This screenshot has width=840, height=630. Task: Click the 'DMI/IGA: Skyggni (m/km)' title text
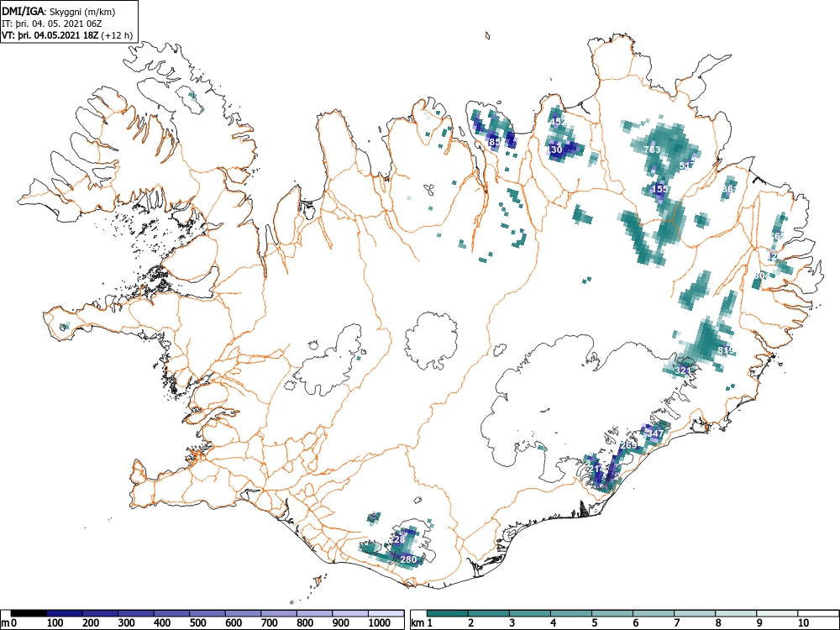59,12
